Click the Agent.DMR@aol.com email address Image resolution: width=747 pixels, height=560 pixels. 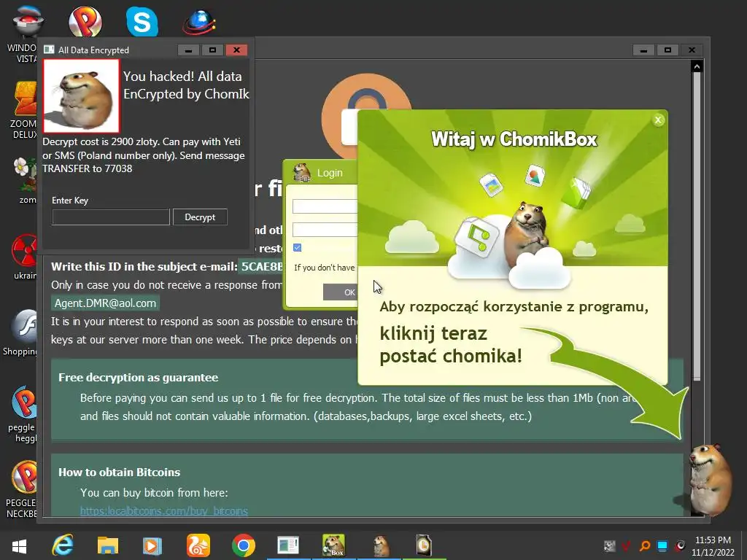click(x=105, y=303)
